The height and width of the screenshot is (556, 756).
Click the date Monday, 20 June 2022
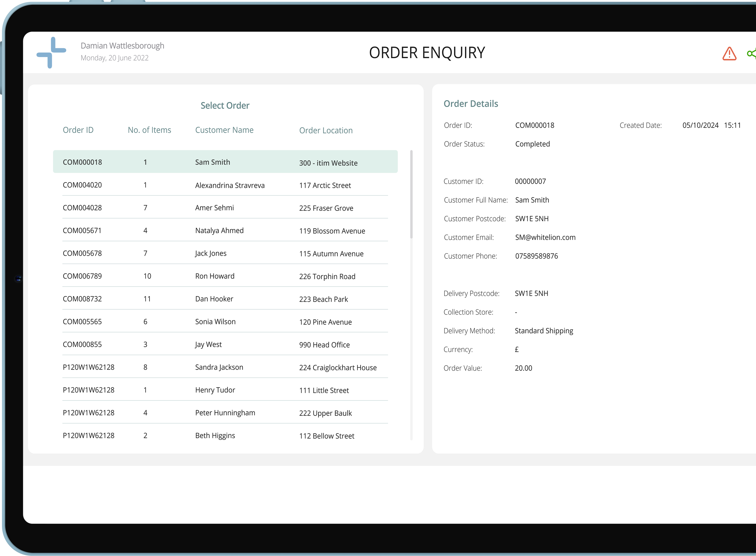[x=114, y=58]
